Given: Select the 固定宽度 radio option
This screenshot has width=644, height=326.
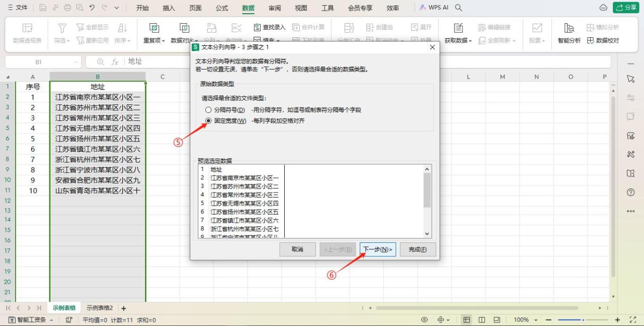Looking at the screenshot, I should click(208, 121).
